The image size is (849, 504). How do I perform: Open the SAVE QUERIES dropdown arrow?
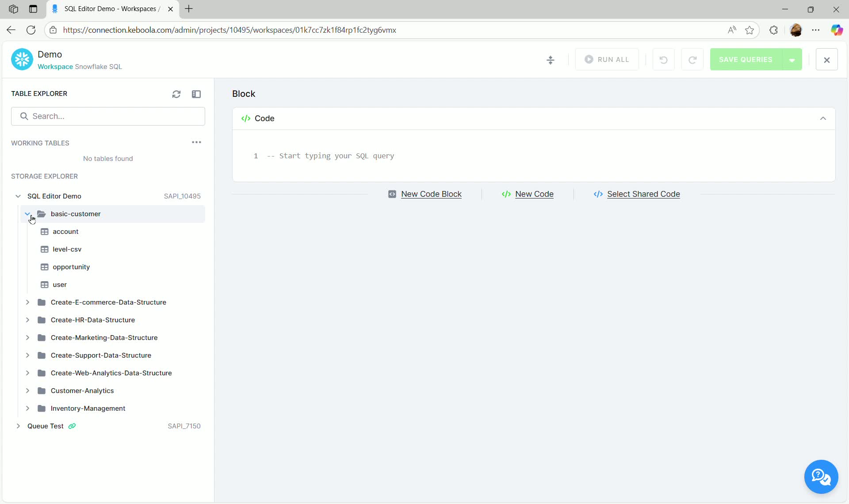pyautogui.click(x=792, y=59)
